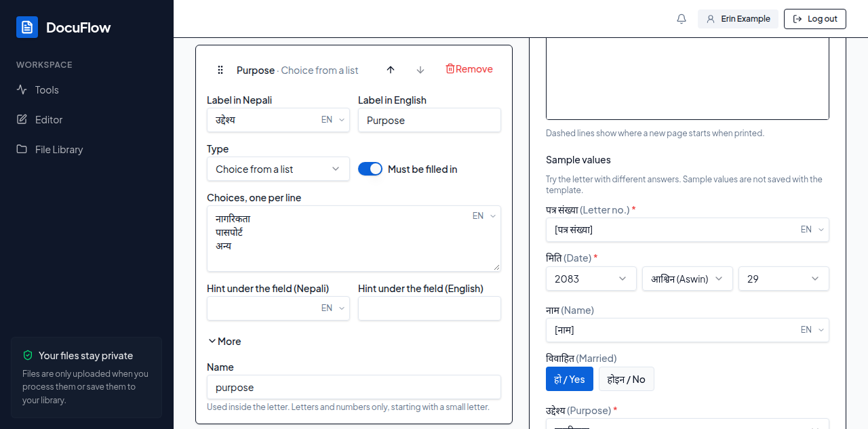The image size is (868, 429).
Task: Click the Tools activity icon
Action: [x=22, y=89]
